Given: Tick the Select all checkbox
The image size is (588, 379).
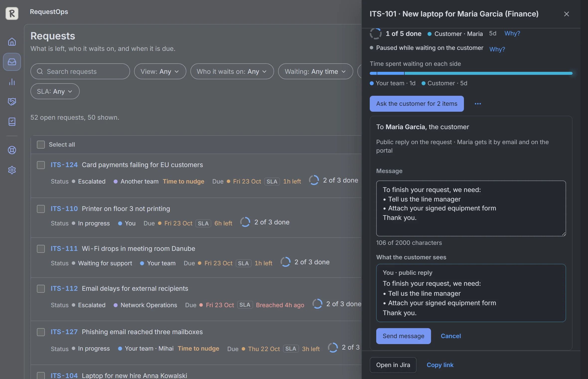Looking at the screenshot, I should tap(41, 145).
